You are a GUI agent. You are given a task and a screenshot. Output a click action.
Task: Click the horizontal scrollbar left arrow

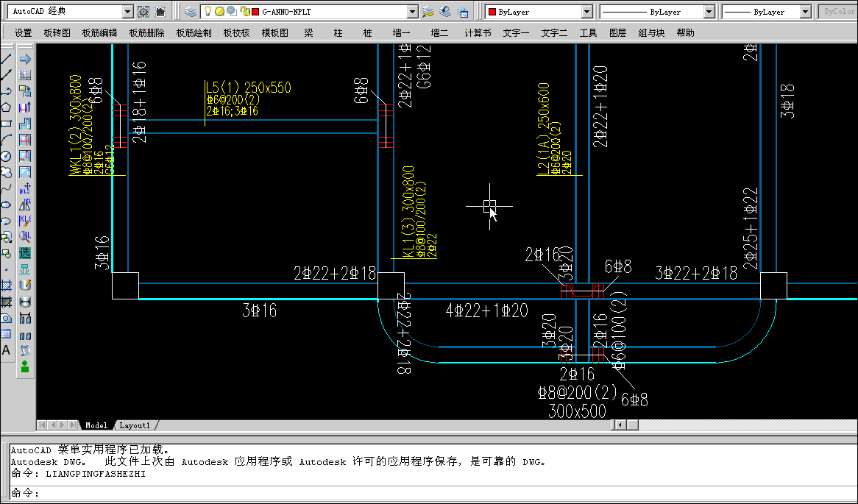(x=620, y=425)
